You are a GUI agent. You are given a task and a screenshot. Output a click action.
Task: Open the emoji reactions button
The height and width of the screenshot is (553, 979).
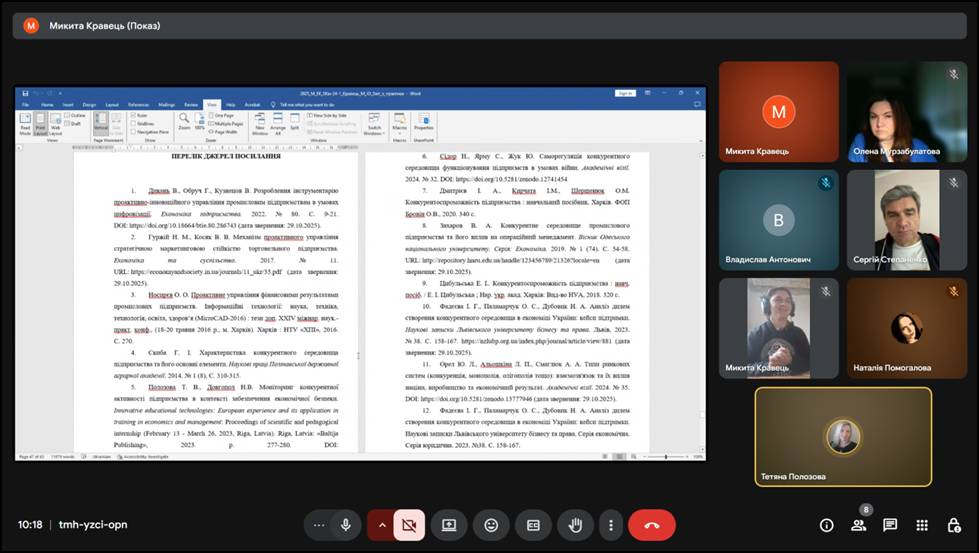pyautogui.click(x=491, y=525)
